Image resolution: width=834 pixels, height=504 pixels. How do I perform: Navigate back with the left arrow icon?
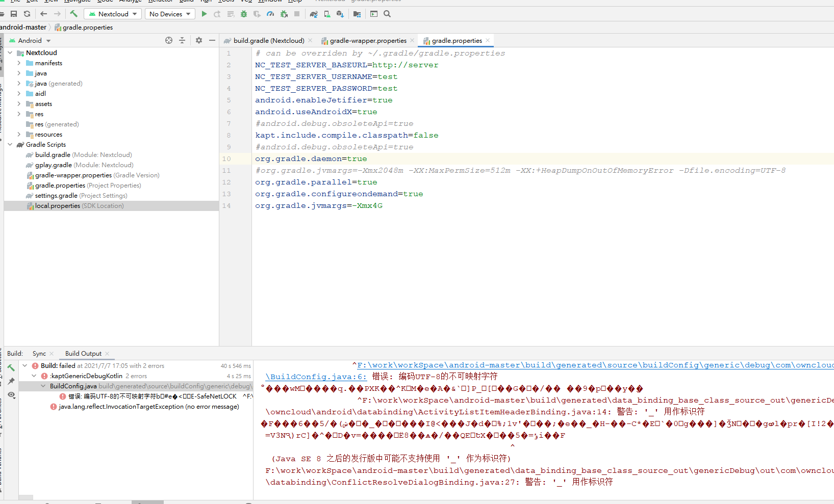coord(44,14)
